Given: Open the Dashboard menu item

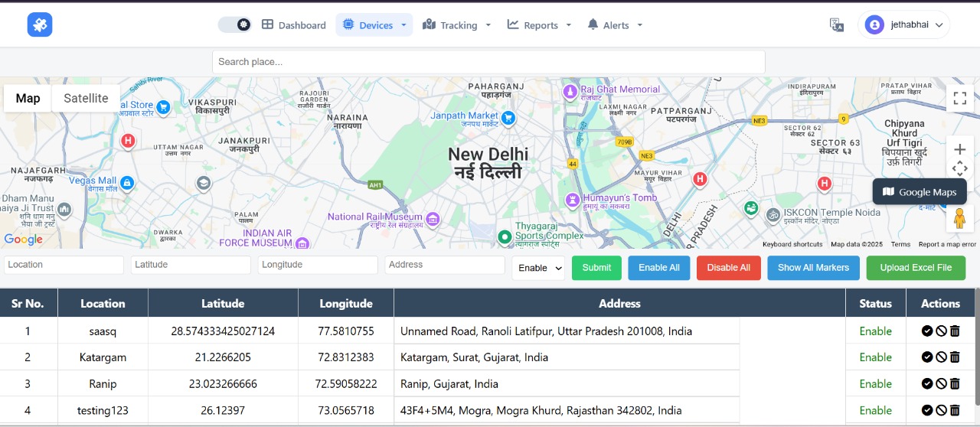Looking at the screenshot, I should pyautogui.click(x=294, y=25).
